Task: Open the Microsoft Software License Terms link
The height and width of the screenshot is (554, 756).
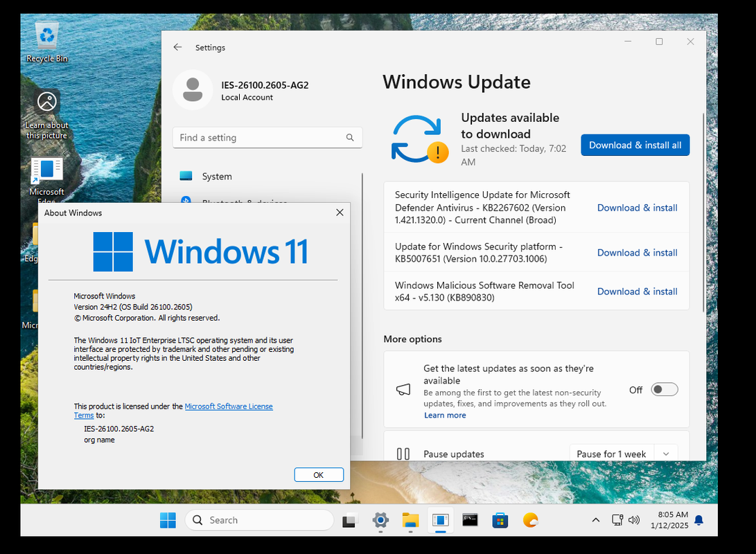Action: [x=229, y=406]
